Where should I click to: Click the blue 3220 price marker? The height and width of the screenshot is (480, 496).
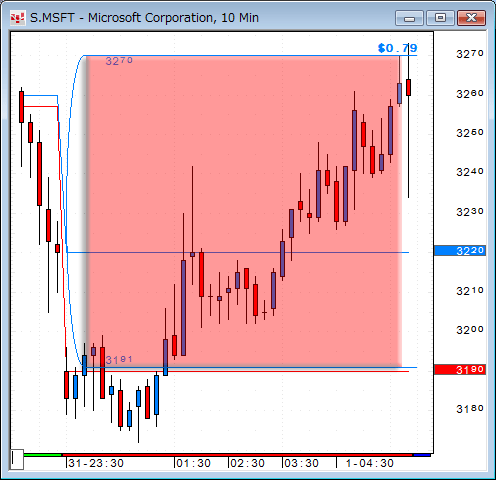pyautogui.click(x=460, y=251)
